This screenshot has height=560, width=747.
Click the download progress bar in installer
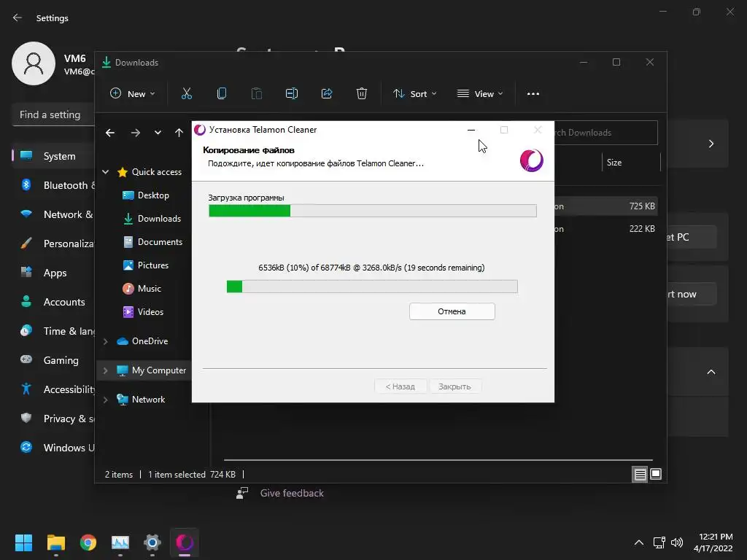[372, 286]
